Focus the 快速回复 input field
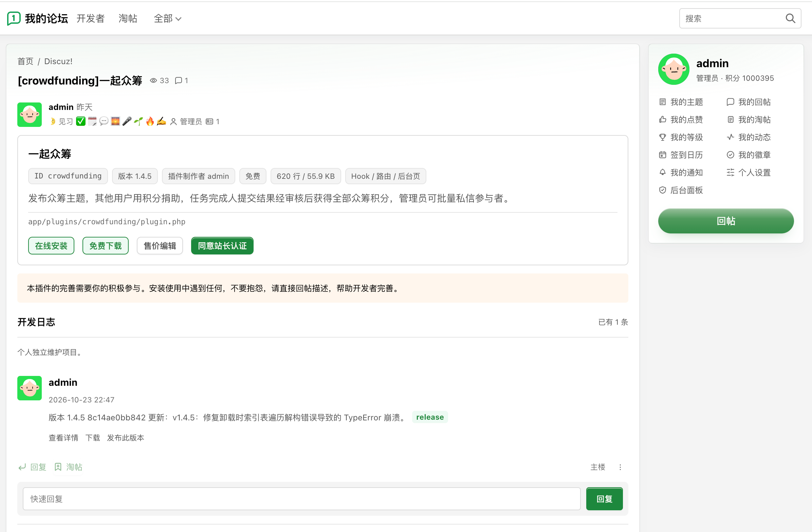Screen dimensions: 812x532 301,499
